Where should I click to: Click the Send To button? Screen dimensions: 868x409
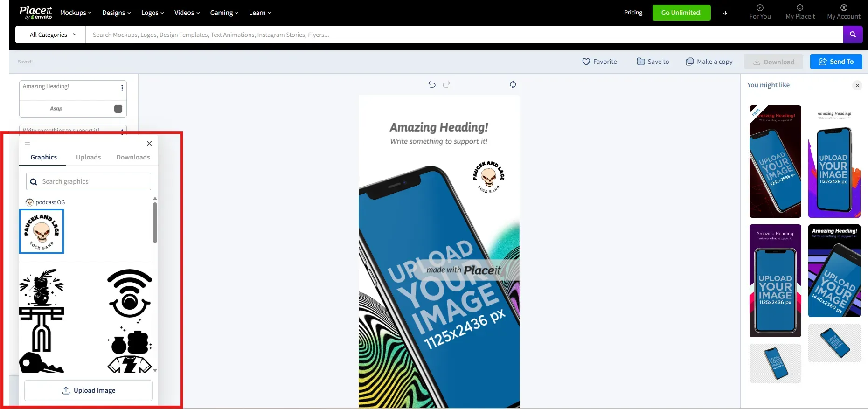click(x=836, y=62)
